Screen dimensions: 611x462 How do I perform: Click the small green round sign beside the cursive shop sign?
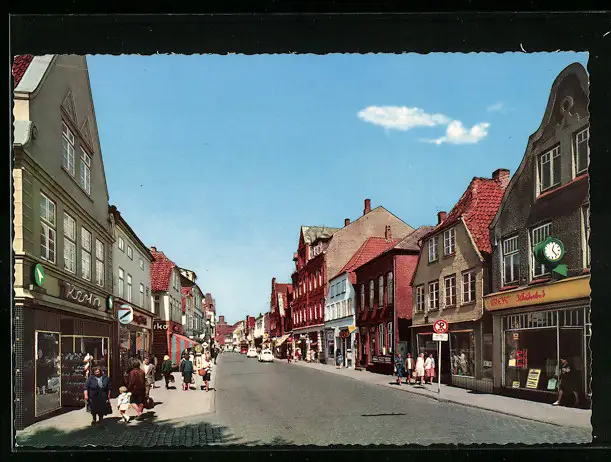click(x=109, y=302)
